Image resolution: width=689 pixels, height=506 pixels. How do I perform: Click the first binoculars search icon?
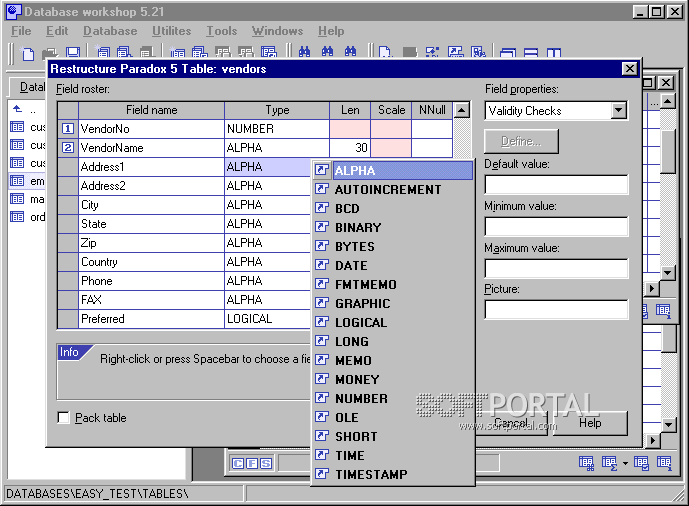pyautogui.click(x=305, y=52)
